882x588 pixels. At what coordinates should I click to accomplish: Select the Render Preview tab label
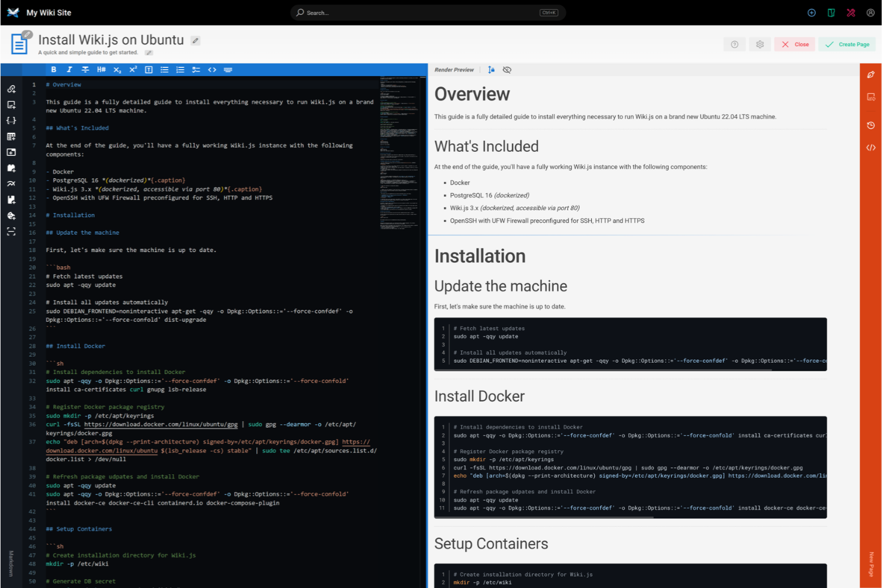(454, 70)
